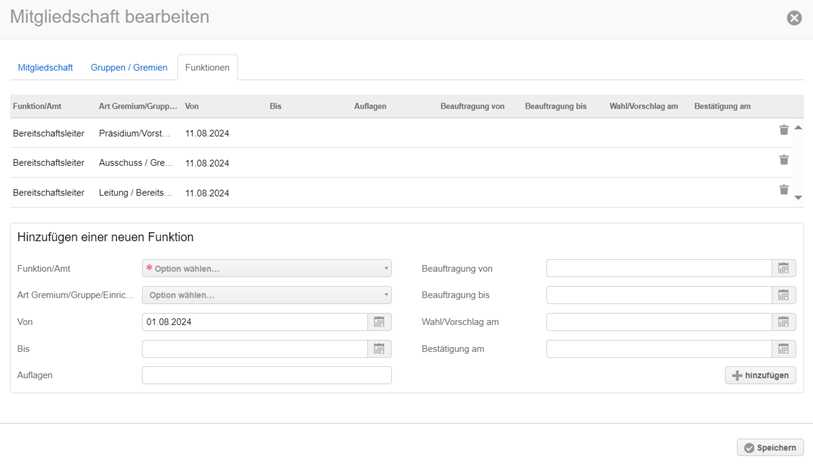Remove the Leitung / Bereits… function entry
The width and height of the screenshot is (813, 465).
pyautogui.click(x=784, y=190)
